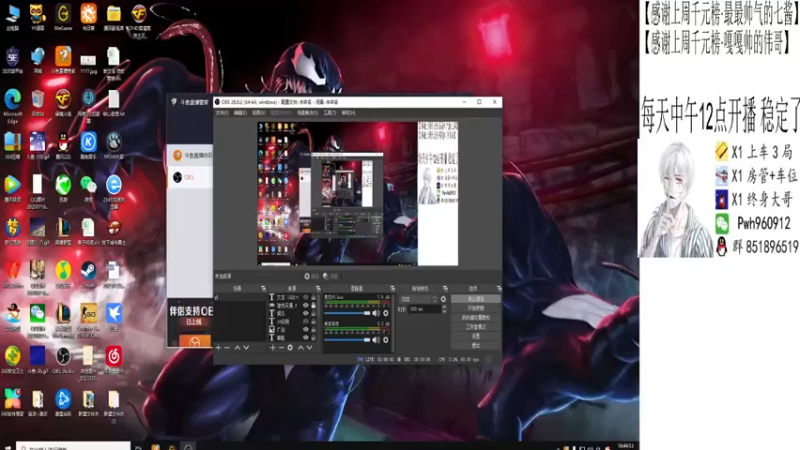
Task: Open the 视图 (View) menu in OBS
Action: point(259,113)
